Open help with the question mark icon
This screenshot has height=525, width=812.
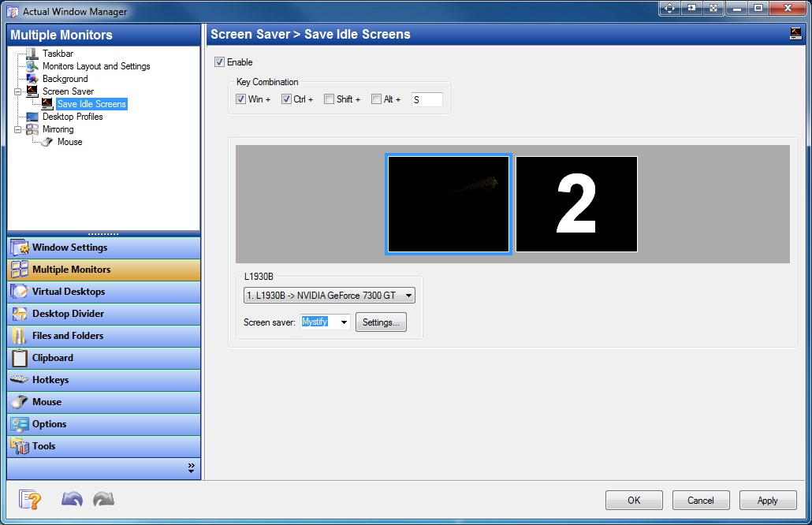click(x=30, y=500)
